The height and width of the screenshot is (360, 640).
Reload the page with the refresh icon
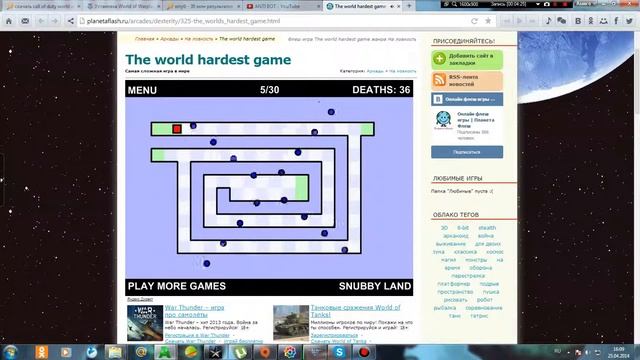click(x=474, y=21)
